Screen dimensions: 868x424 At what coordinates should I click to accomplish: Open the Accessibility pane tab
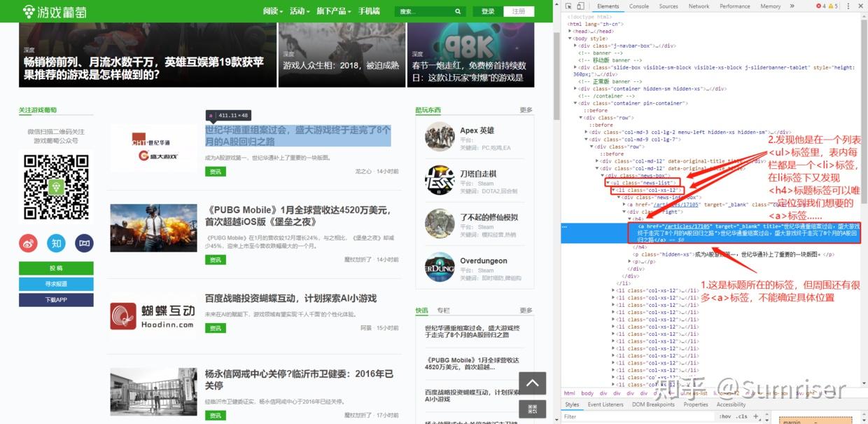(731, 404)
